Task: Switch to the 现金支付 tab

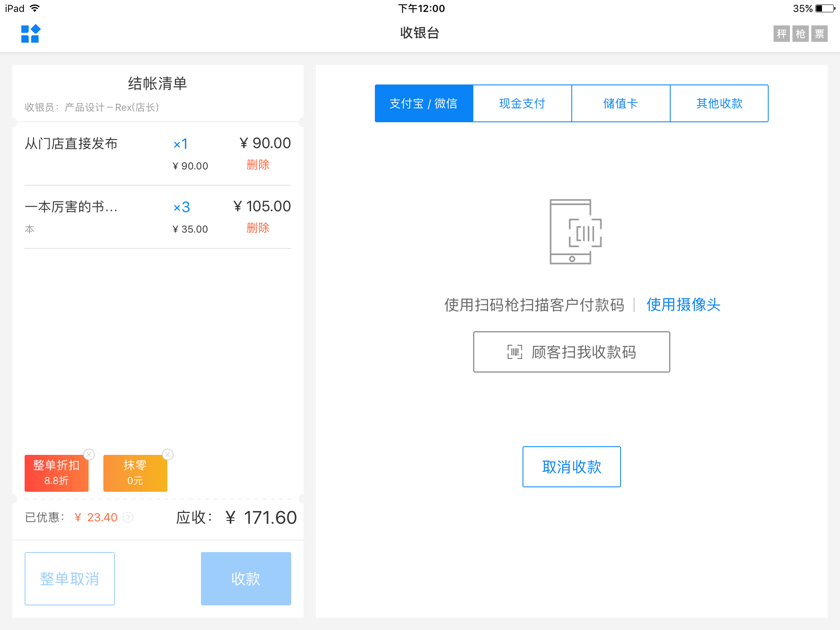Action: pos(523,103)
